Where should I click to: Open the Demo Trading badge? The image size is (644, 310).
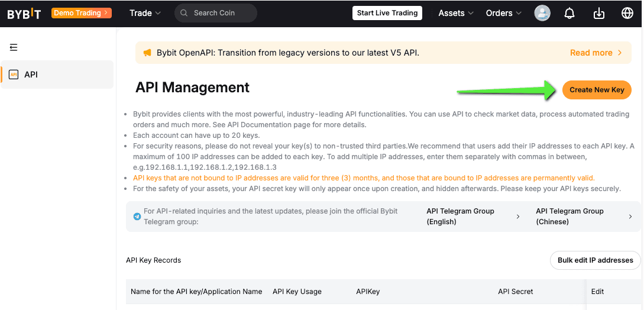pyautogui.click(x=82, y=13)
